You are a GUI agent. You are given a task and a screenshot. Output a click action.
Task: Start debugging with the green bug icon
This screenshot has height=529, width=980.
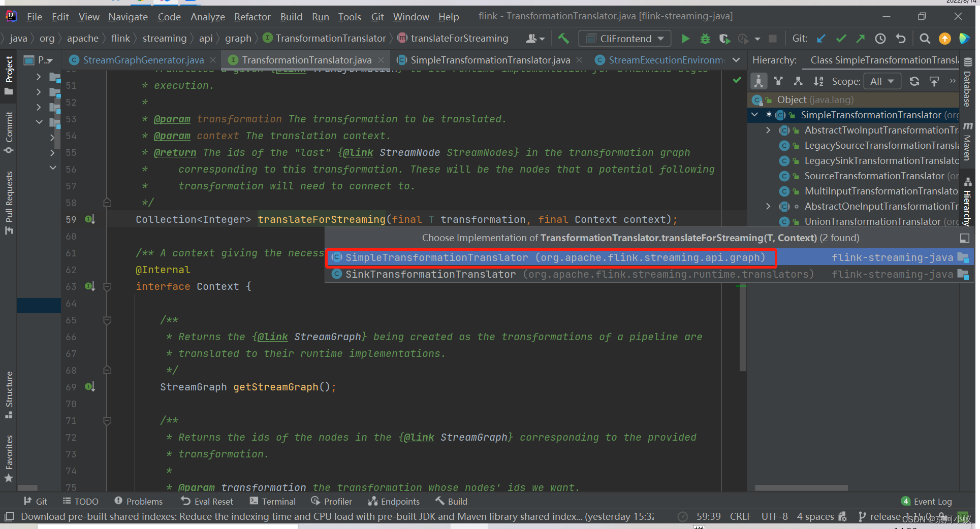(x=705, y=39)
